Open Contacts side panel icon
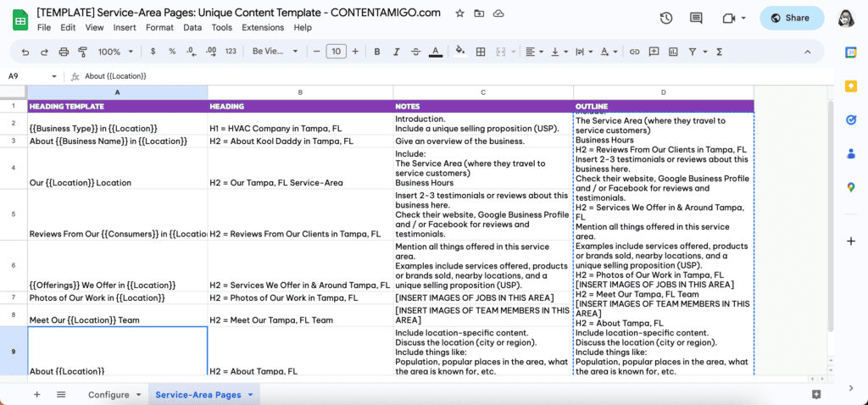The image size is (868, 405). (x=851, y=154)
